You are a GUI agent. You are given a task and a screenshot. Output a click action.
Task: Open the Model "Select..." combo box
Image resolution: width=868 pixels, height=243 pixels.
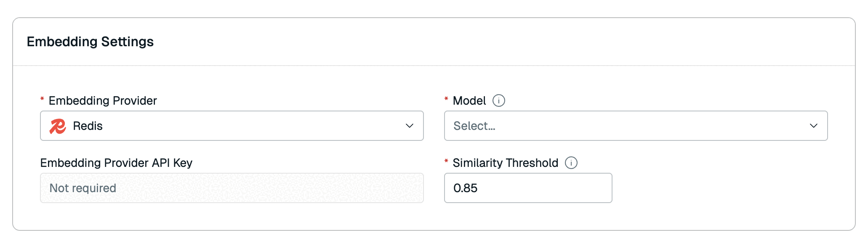(474, 126)
